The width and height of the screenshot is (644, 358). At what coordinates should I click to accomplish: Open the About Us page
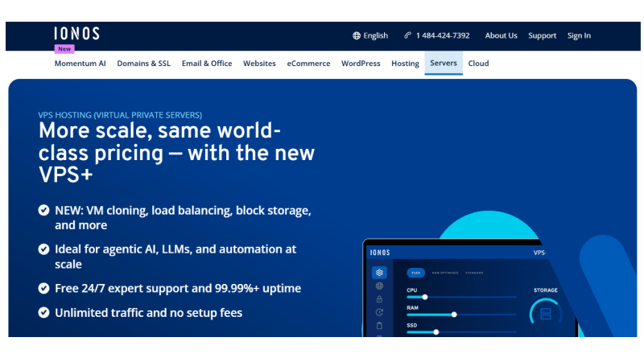click(x=501, y=35)
